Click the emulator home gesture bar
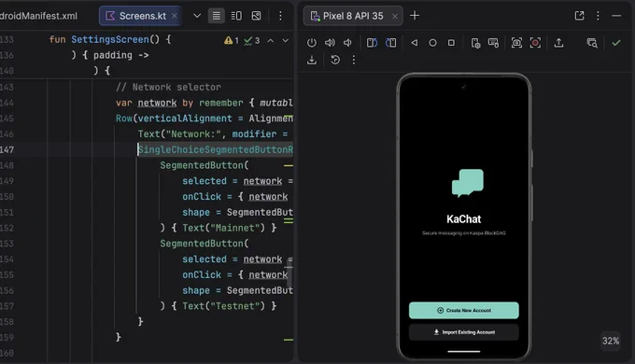The width and height of the screenshot is (635, 364). (x=464, y=352)
